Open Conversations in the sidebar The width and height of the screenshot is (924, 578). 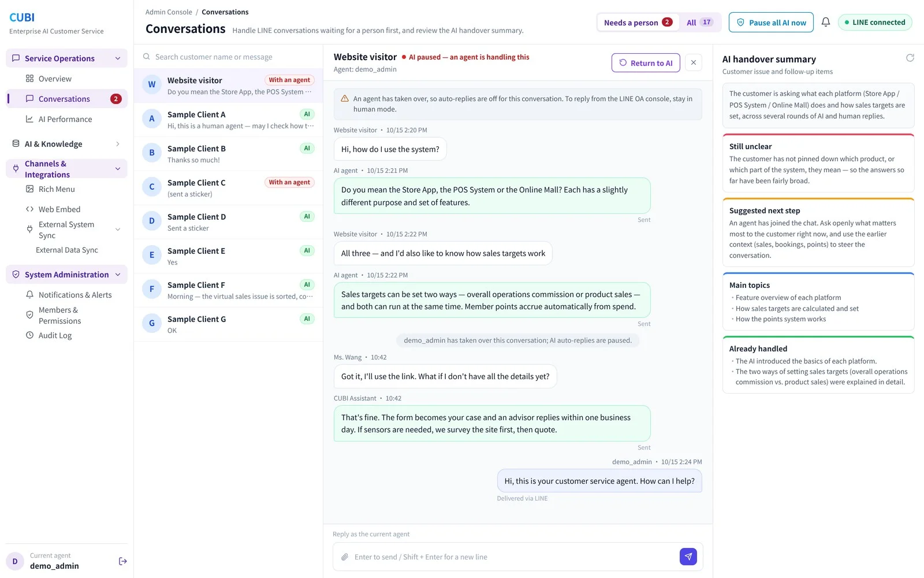[x=67, y=99]
